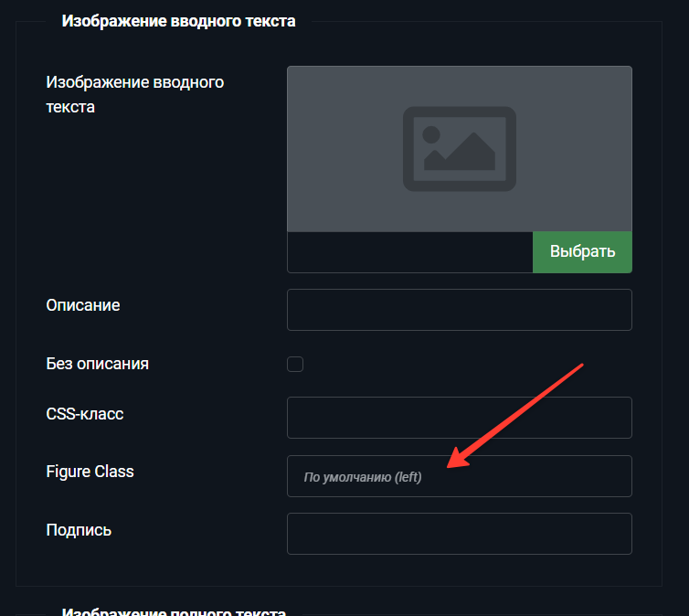Image resolution: width=689 pixels, height=616 pixels.
Task: Toggle the Без описания checkbox
Action: tap(295, 365)
